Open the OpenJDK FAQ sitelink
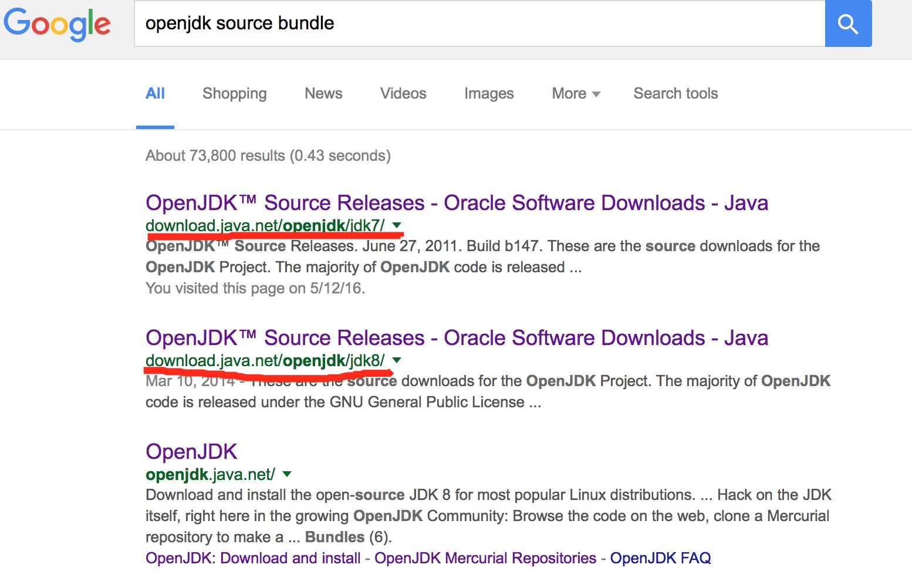The image size is (912, 588). click(x=660, y=558)
